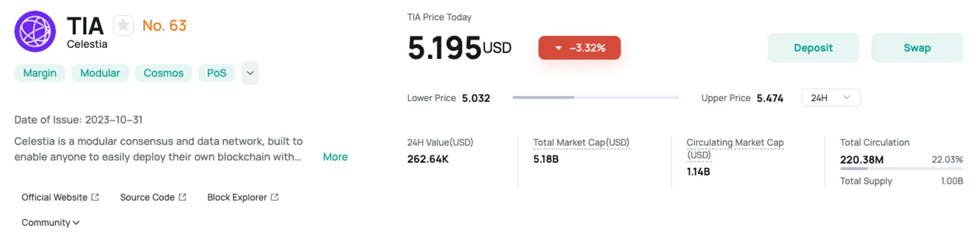Screen dimensions: 980x242
Task: Click the Cosmos tag
Action: 164,73
